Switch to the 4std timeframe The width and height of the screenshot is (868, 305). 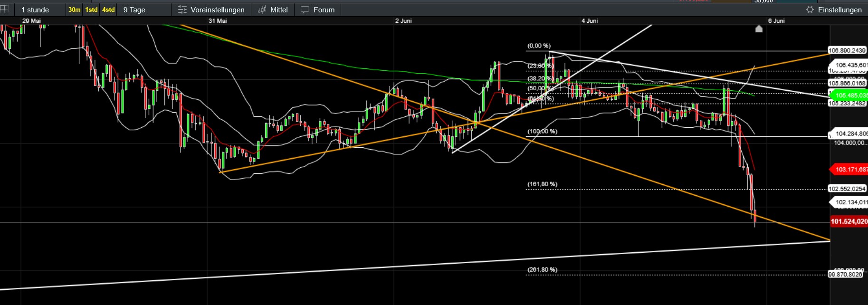point(108,10)
